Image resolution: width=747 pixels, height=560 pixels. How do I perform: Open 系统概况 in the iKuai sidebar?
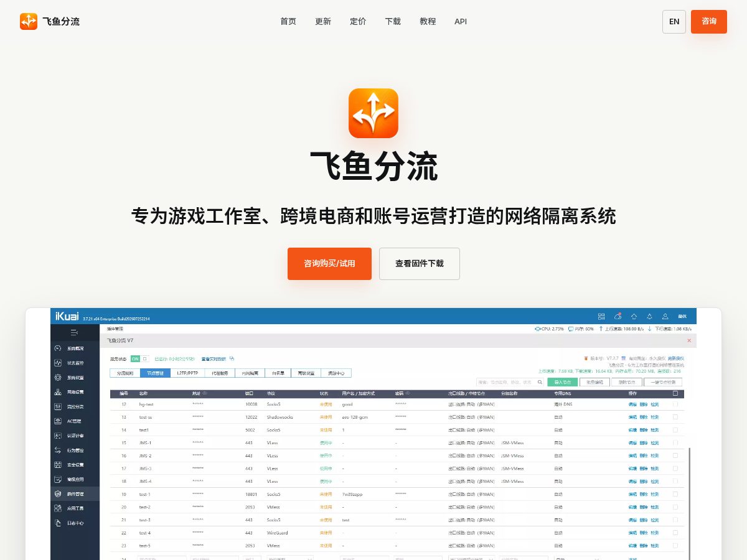(x=75, y=348)
